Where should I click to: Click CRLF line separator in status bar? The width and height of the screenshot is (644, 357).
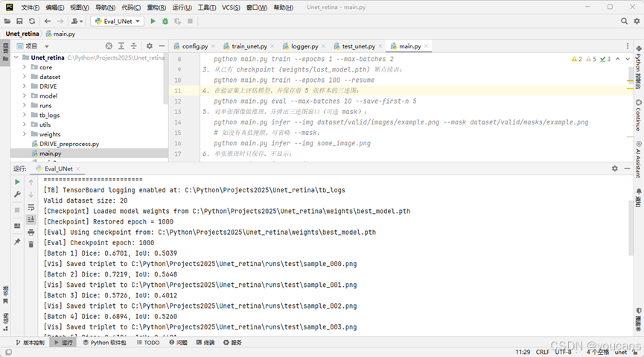[x=543, y=352]
